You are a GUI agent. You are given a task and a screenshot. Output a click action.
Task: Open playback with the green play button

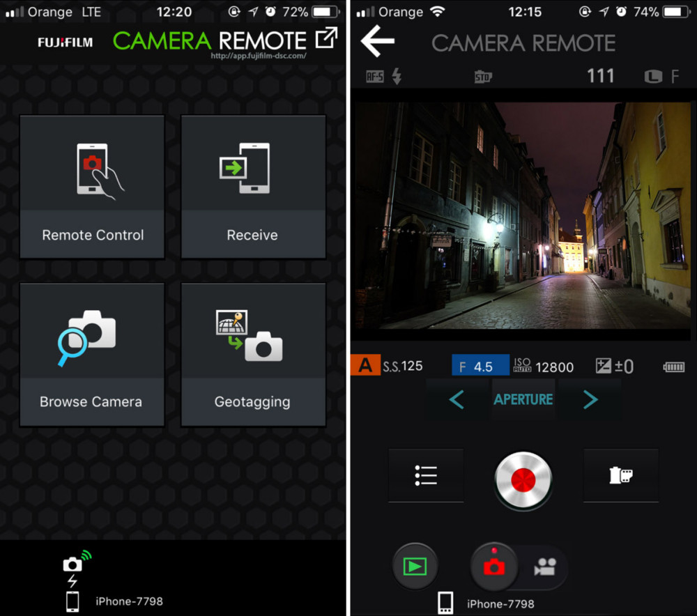[x=415, y=567]
